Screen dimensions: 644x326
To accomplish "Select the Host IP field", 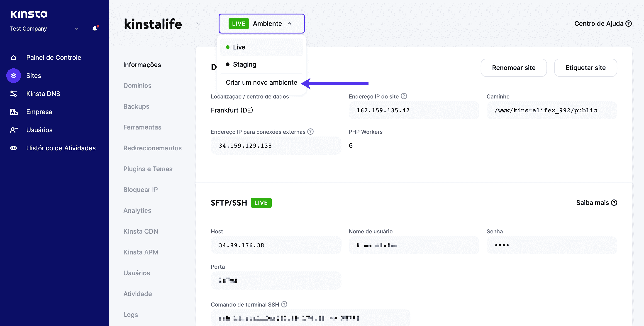I will (276, 245).
